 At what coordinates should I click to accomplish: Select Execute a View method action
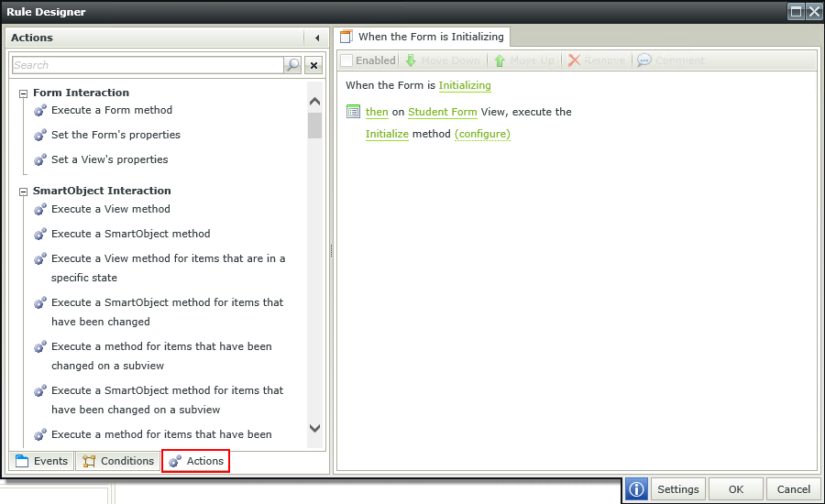click(111, 209)
